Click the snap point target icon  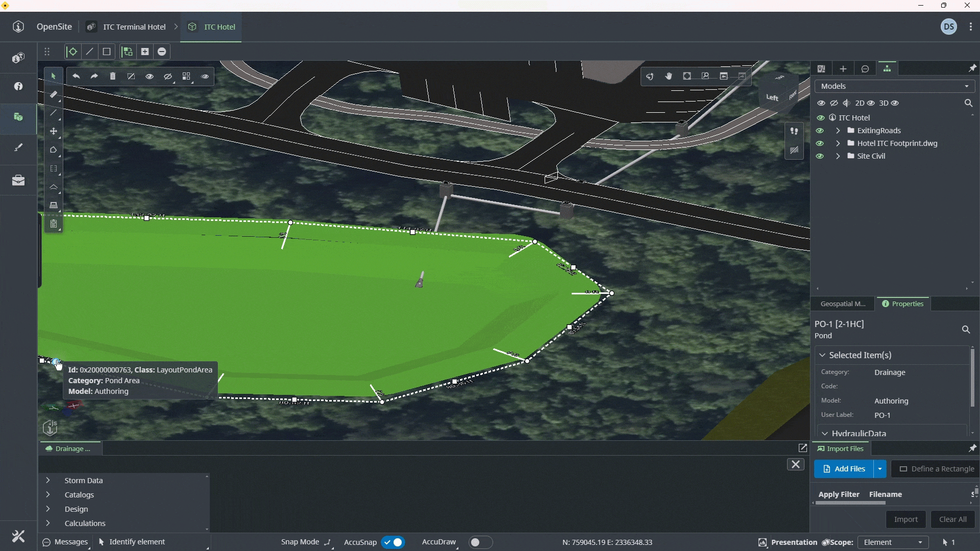pos(72,52)
